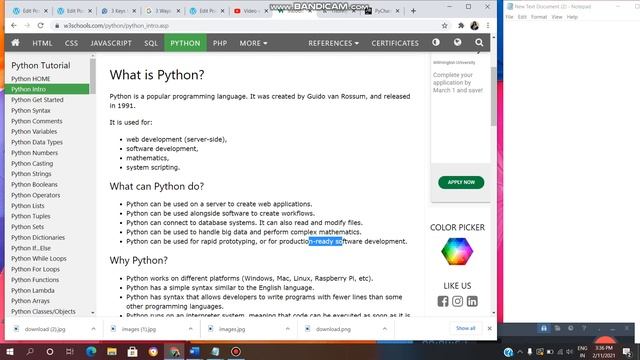
Task: Open Help menu in Notepad window
Action: click(x=572, y=17)
